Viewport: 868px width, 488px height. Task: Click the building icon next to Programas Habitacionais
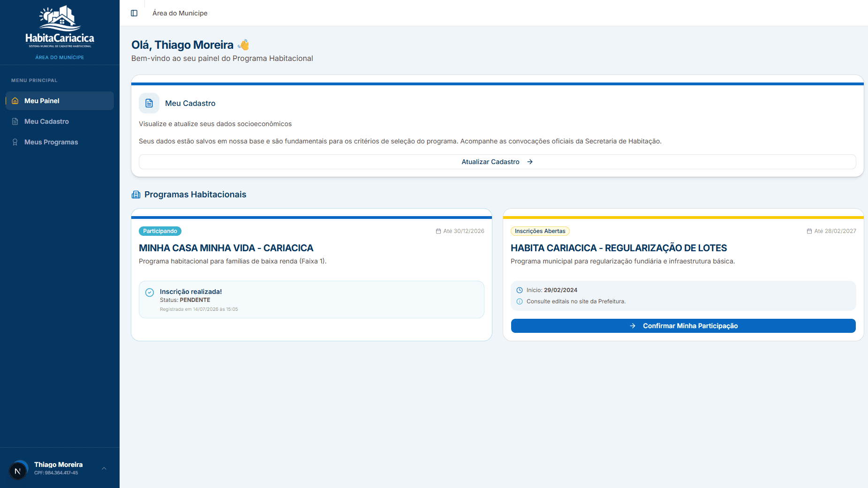[x=136, y=195]
